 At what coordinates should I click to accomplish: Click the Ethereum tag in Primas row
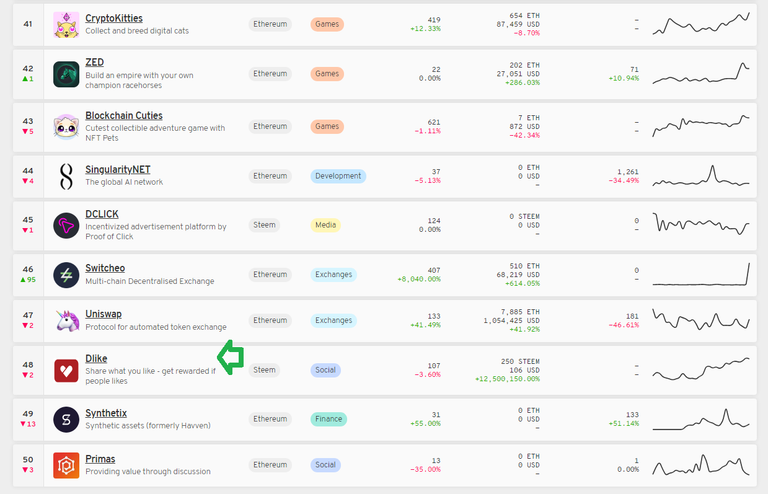pos(270,465)
